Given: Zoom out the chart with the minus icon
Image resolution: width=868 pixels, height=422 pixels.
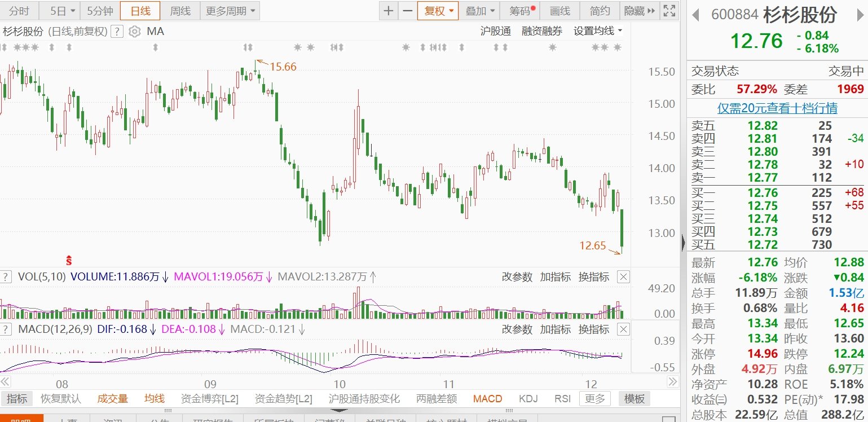Looking at the screenshot, I should point(407,11).
